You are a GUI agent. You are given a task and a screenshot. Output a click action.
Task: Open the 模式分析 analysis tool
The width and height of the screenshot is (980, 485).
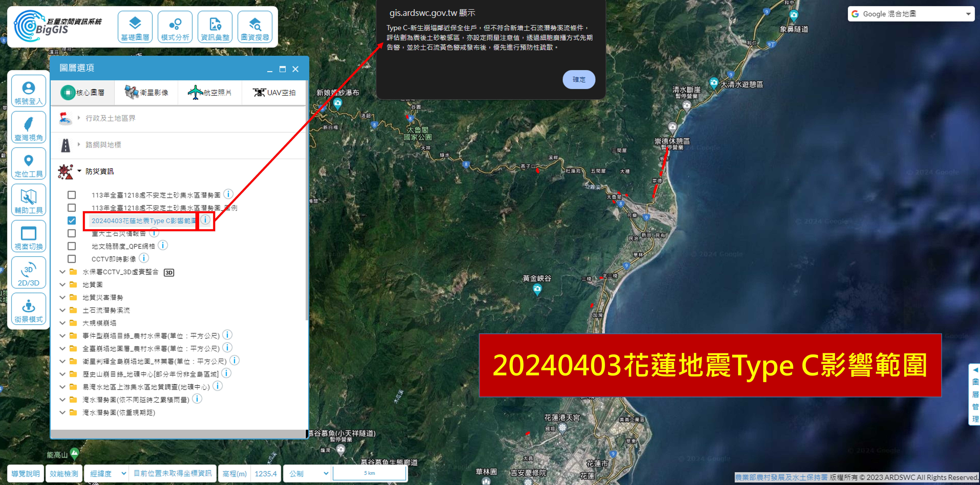point(175,27)
